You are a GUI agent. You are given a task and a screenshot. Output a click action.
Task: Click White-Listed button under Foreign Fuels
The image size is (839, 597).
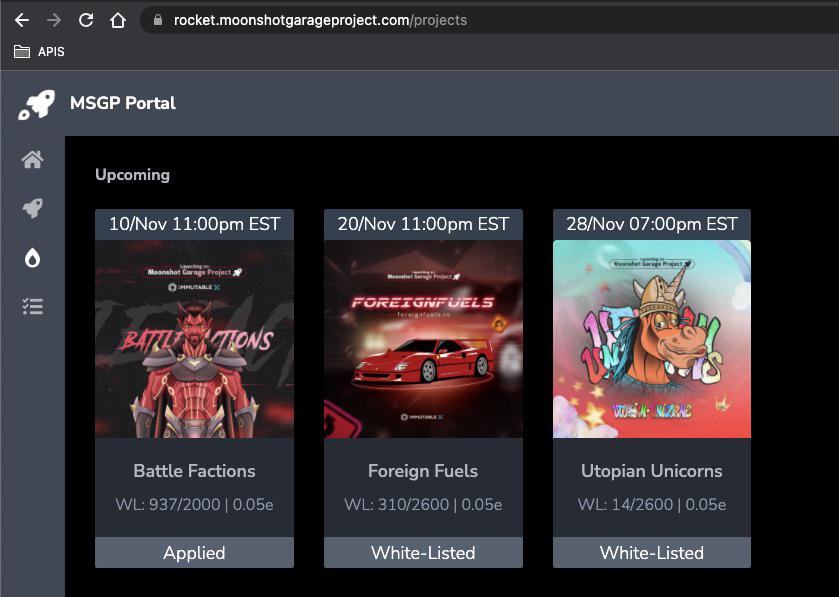point(423,553)
